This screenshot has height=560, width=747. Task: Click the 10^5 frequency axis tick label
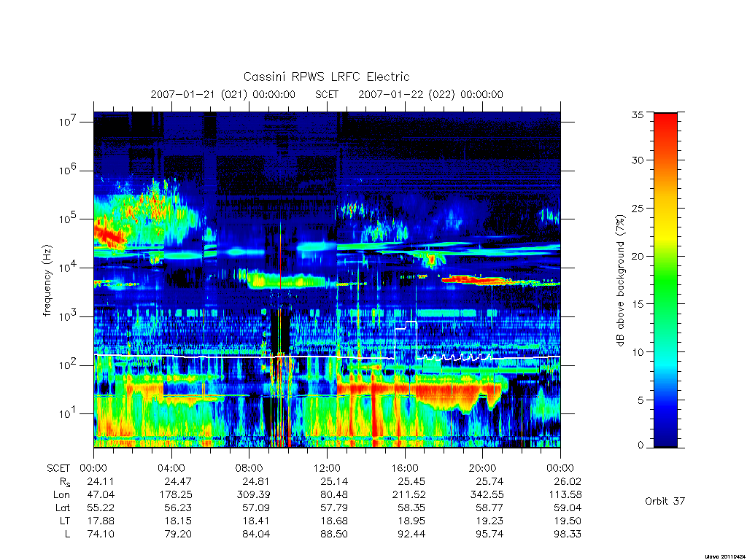pyautogui.click(x=68, y=218)
